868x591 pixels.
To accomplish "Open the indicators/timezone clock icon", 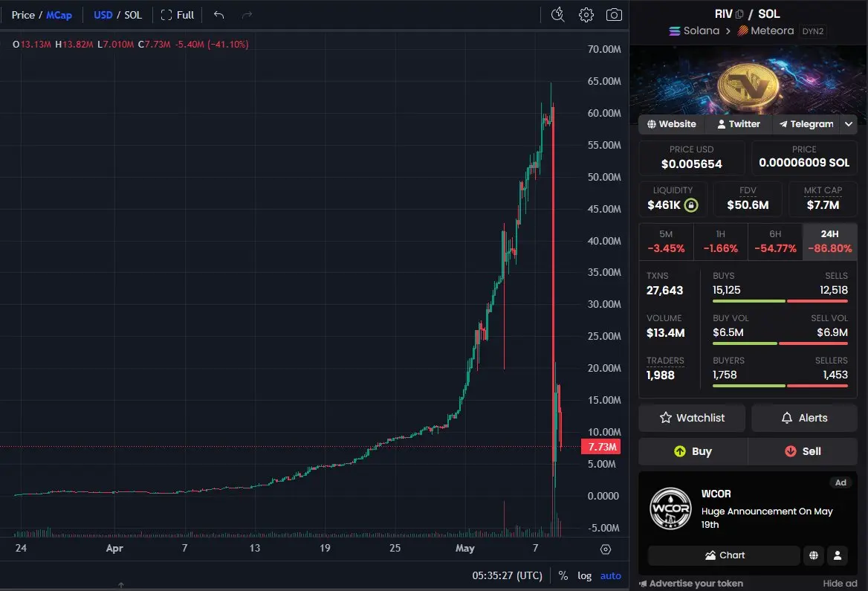I will pyautogui.click(x=557, y=15).
